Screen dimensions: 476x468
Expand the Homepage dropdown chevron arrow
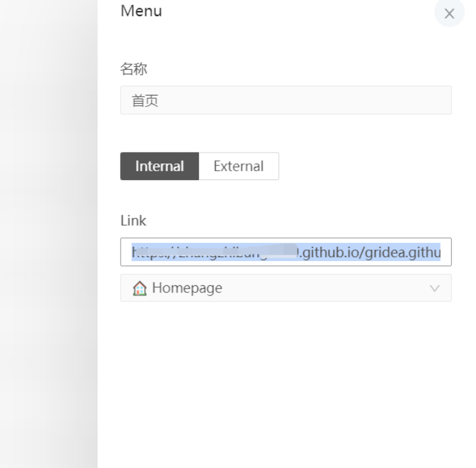pyautogui.click(x=434, y=288)
